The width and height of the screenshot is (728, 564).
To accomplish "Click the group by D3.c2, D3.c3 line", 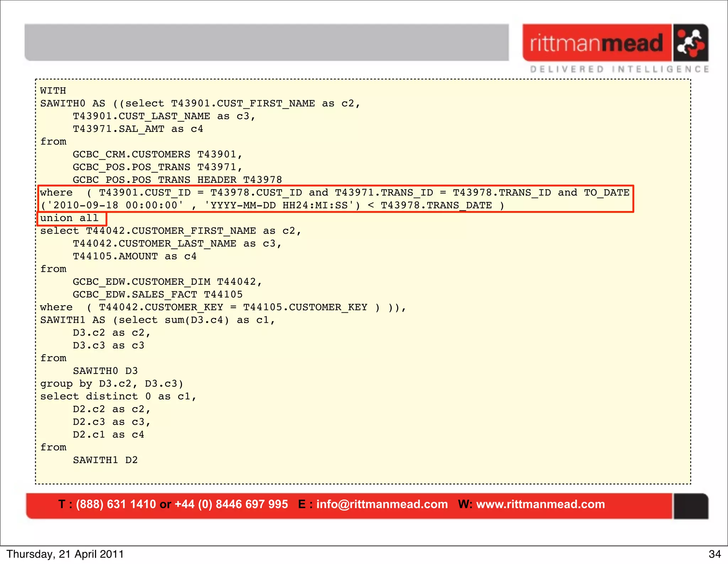I will point(111,384).
